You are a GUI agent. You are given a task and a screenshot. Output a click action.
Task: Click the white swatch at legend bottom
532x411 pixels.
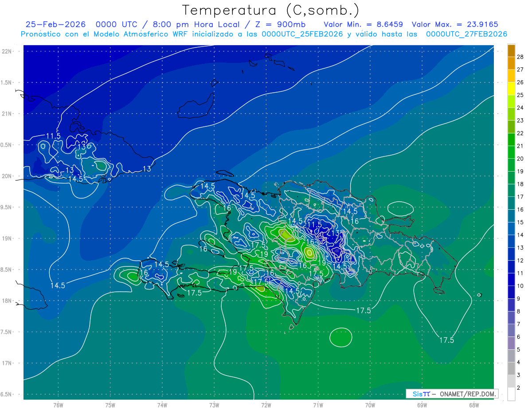[511, 394]
